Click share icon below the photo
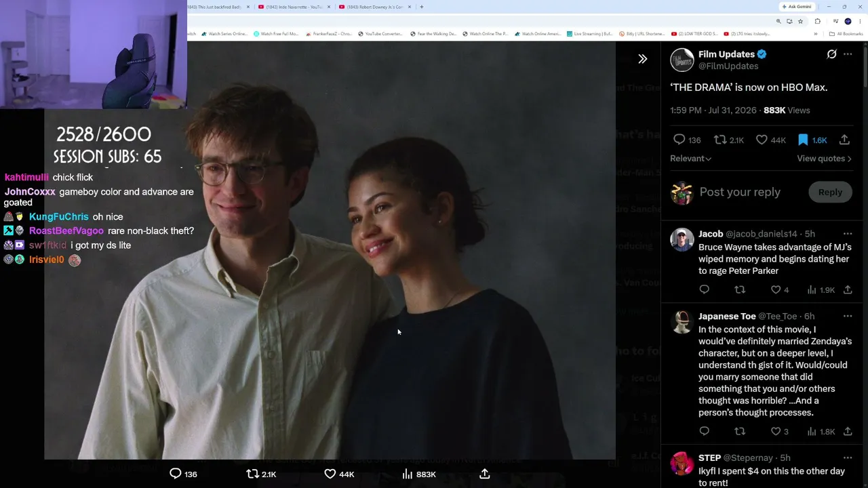Viewport: 868px width, 488px height. [484, 474]
